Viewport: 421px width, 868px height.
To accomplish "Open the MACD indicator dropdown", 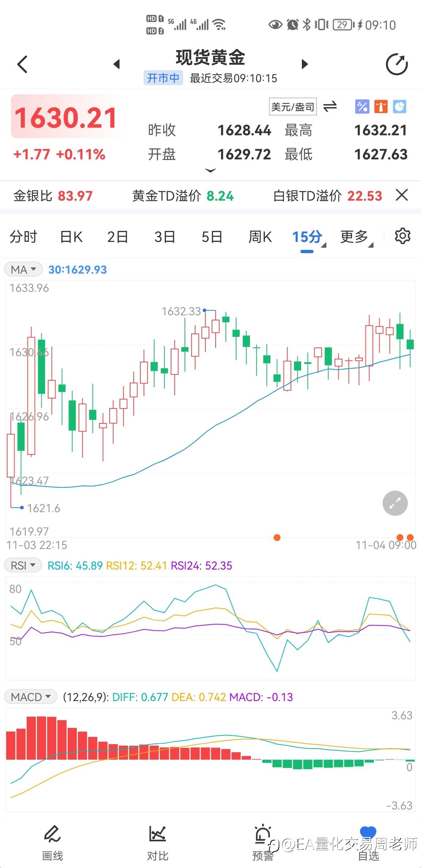I will tap(31, 697).
